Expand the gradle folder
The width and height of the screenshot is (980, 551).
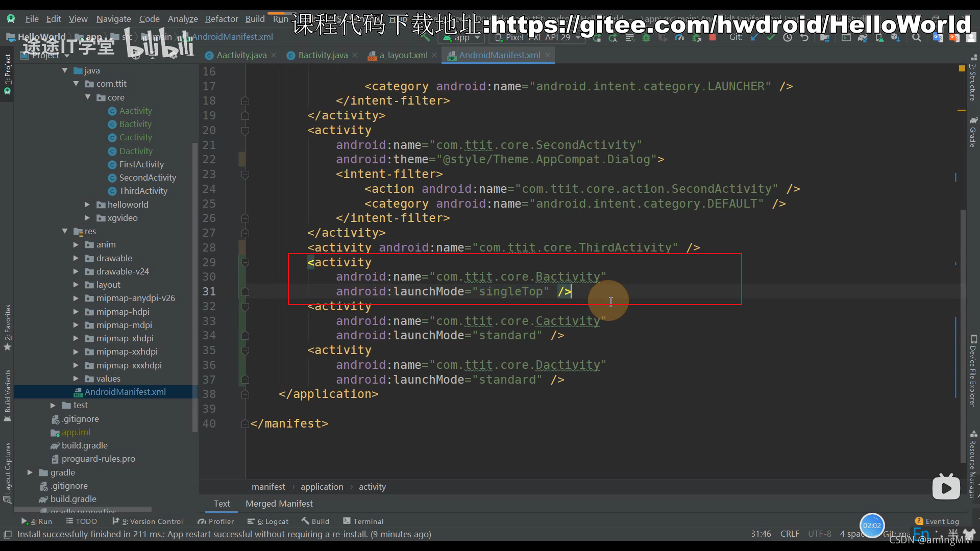click(30, 472)
